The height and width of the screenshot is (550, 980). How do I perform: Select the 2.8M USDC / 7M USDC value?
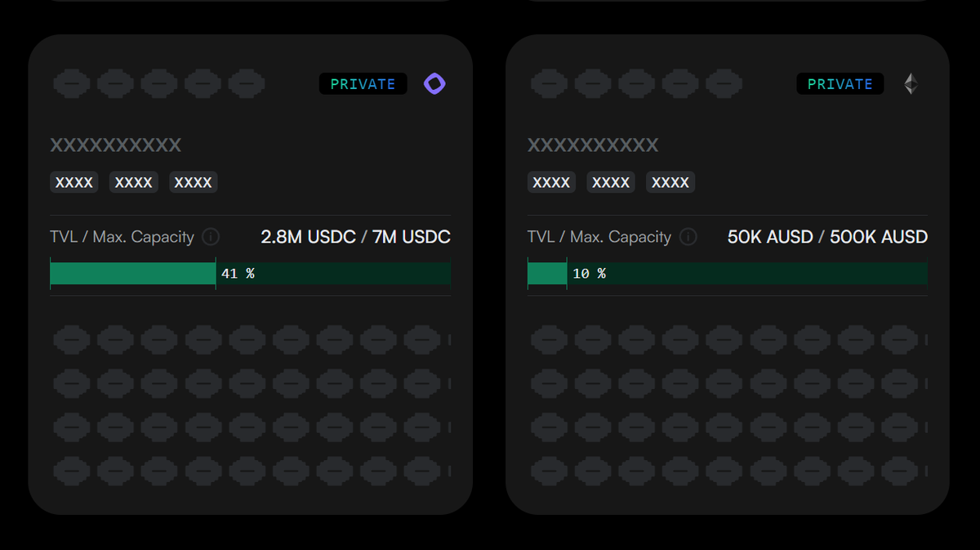pos(355,237)
